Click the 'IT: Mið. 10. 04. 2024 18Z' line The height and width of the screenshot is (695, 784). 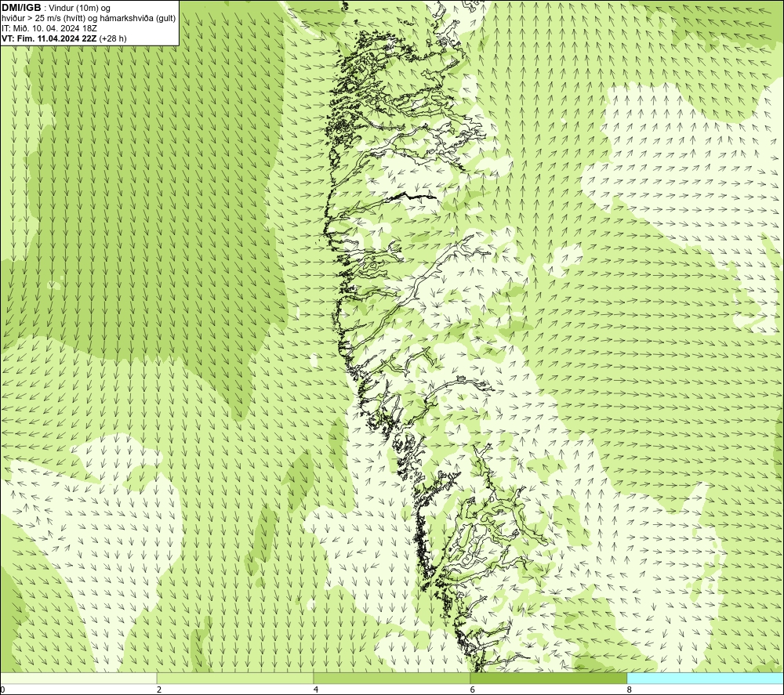pos(49,28)
